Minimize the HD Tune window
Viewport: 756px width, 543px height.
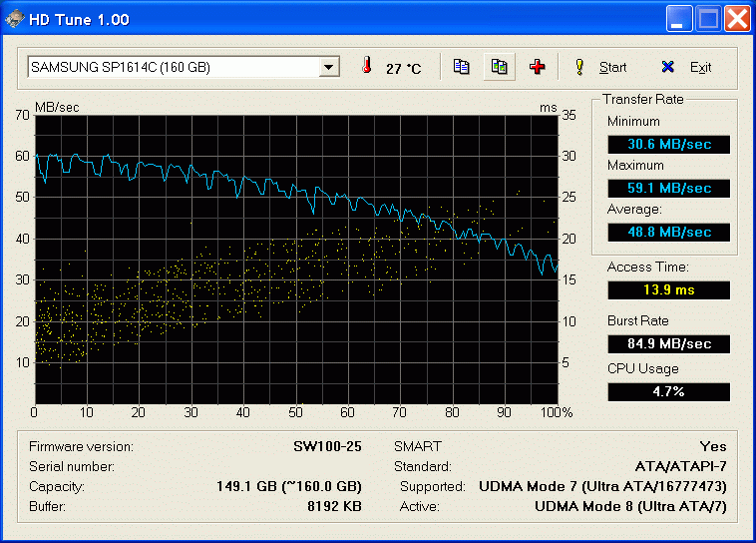coord(679,18)
